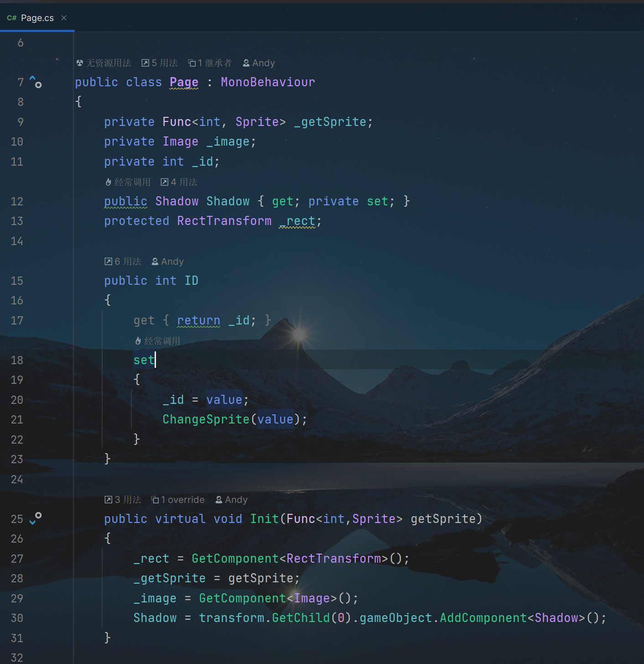Click the 'Shadow' type name on line 12
This screenshot has height=664, width=644.
click(x=177, y=201)
